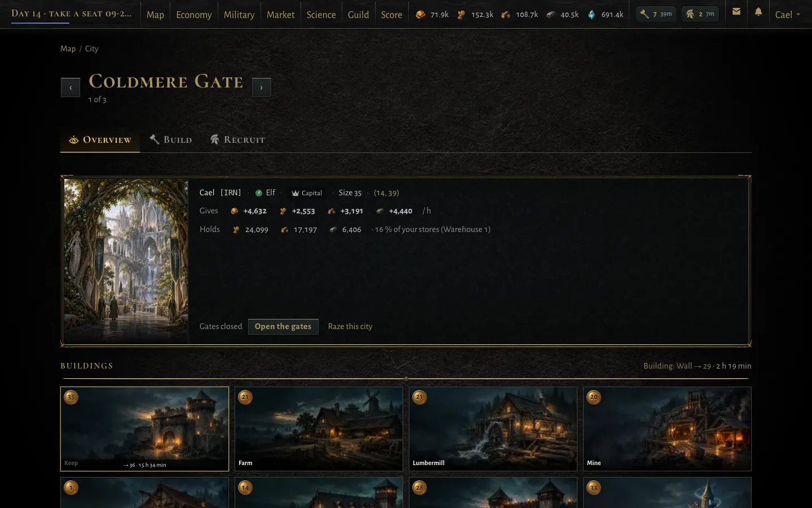Click the Farm level 21 badge
Screen dimensions: 812x508
pos(245,397)
